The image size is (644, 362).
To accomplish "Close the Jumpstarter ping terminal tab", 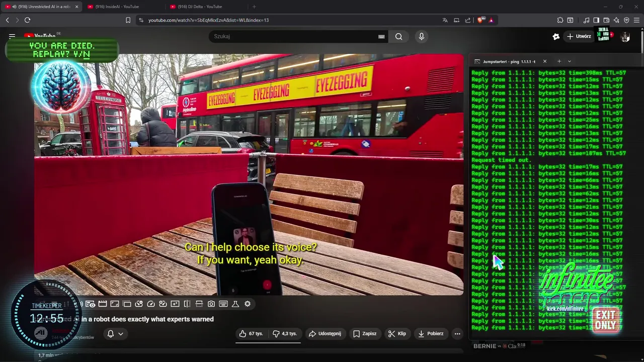I will coord(544,61).
